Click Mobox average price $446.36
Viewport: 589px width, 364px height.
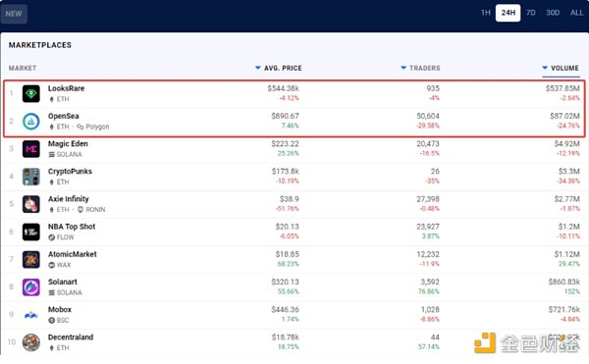point(285,310)
